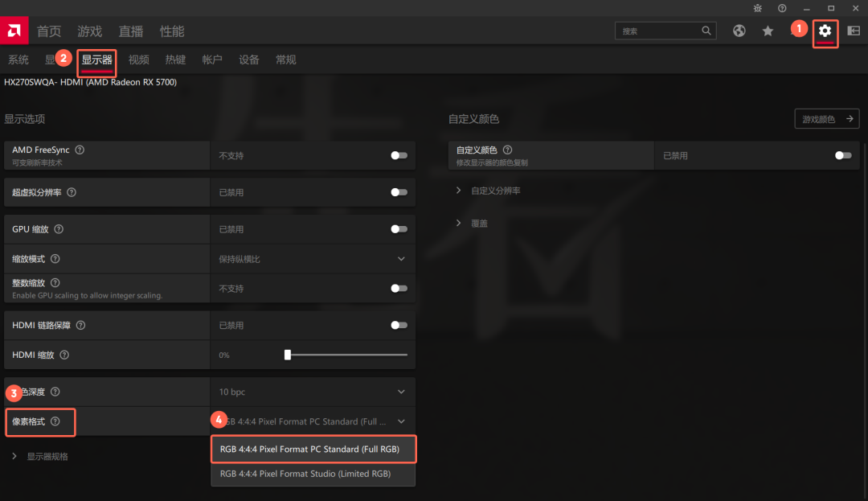Show help for HDMI 链路保障
Viewport: 868px width, 501px height.
81,325
